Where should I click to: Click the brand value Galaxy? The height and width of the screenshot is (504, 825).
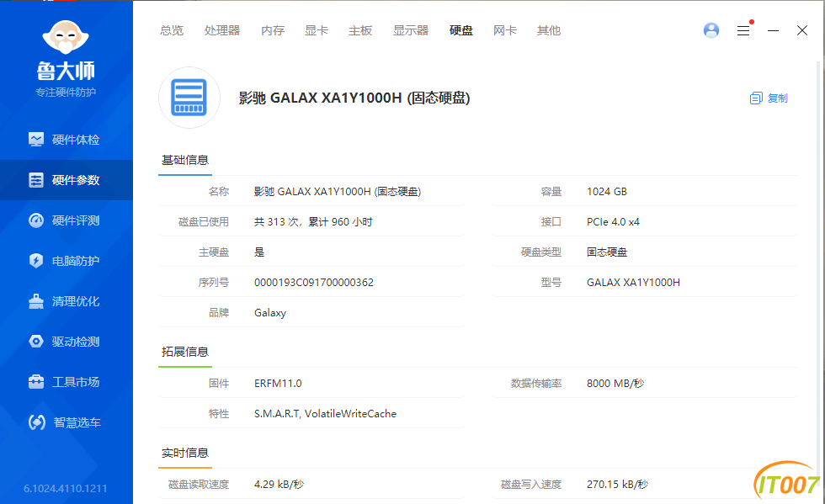[x=270, y=313]
